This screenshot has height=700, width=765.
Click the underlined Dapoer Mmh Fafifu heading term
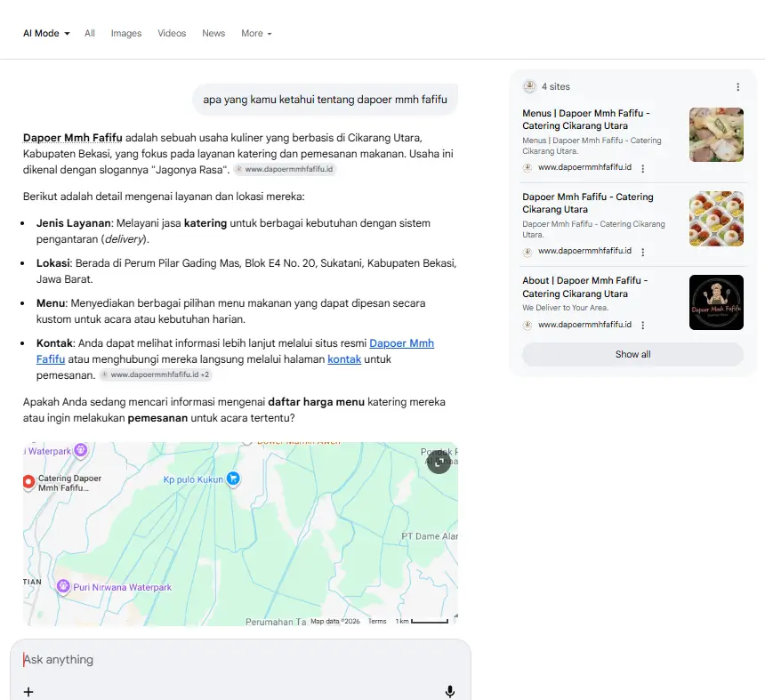coord(73,138)
